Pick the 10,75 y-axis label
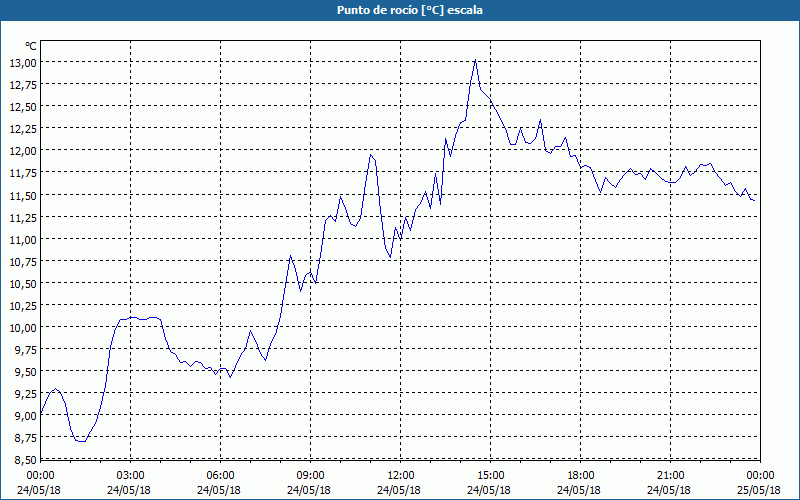Viewport: 800px width, 500px height. (x=23, y=261)
